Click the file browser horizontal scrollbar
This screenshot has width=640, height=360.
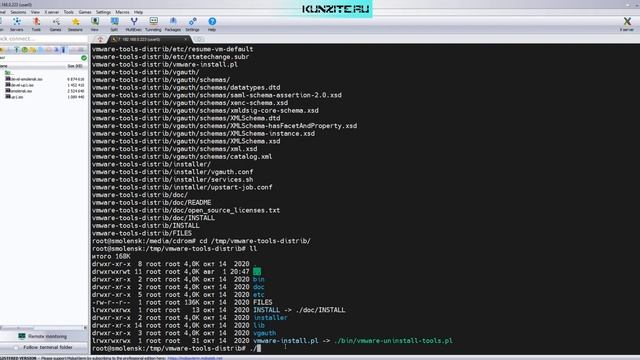click(x=42, y=327)
